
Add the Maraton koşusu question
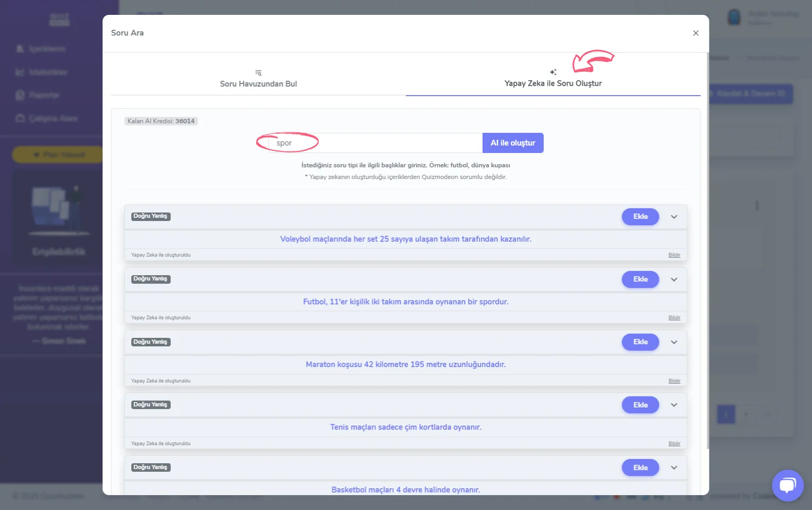[x=640, y=342]
